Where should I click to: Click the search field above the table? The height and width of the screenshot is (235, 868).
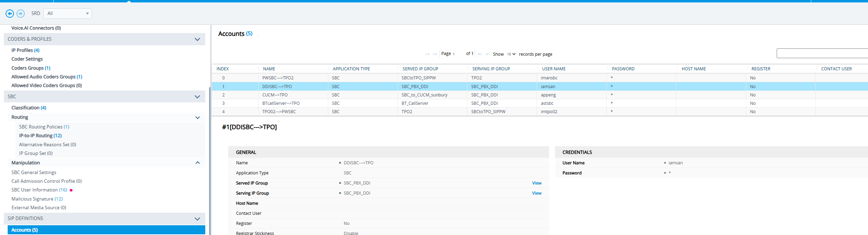click(x=822, y=53)
